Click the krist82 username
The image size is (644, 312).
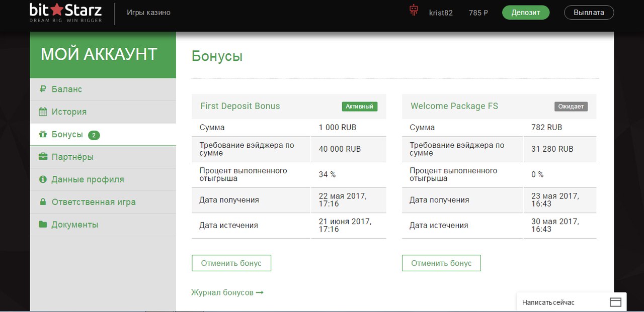[x=441, y=13]
